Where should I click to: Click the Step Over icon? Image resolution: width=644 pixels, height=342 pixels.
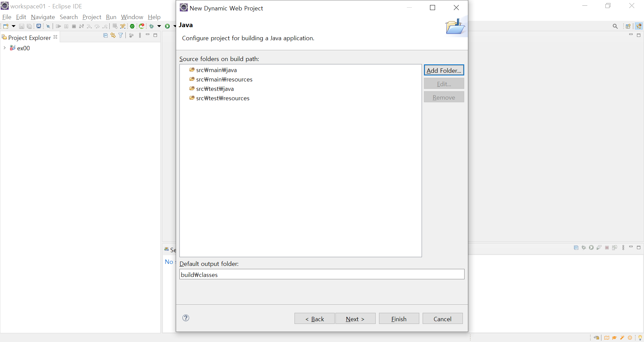[97, 26]
